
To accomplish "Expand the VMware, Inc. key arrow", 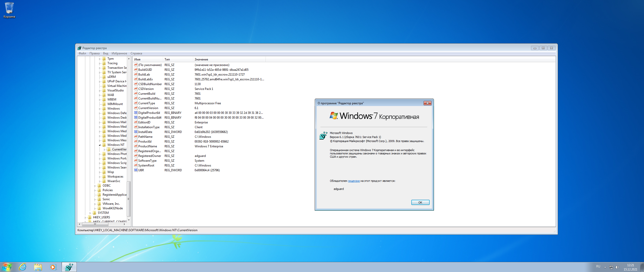I will tap(95, 204).
